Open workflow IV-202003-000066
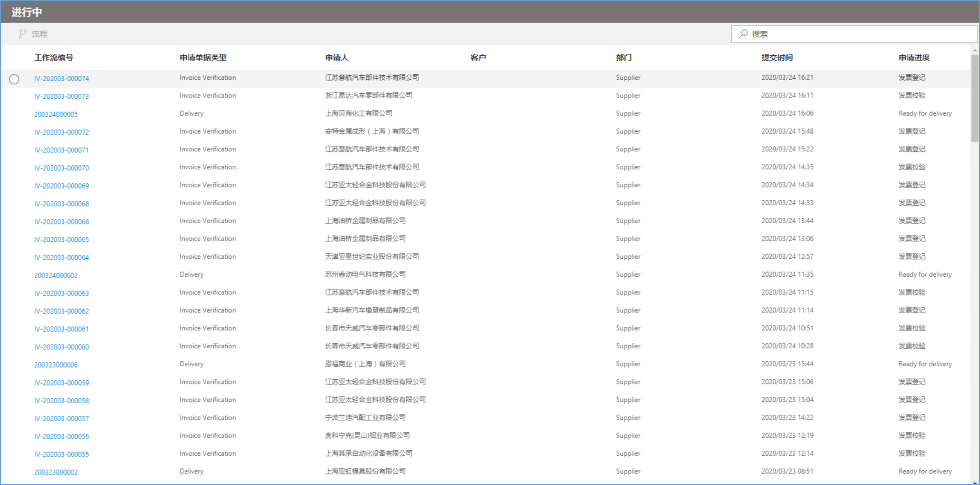The image size is (980, 485). tap(62, 221)
